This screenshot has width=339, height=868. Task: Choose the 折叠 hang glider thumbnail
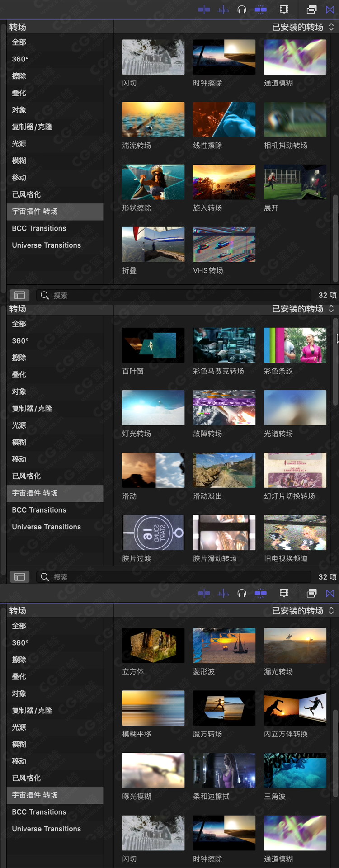point(153,244)
